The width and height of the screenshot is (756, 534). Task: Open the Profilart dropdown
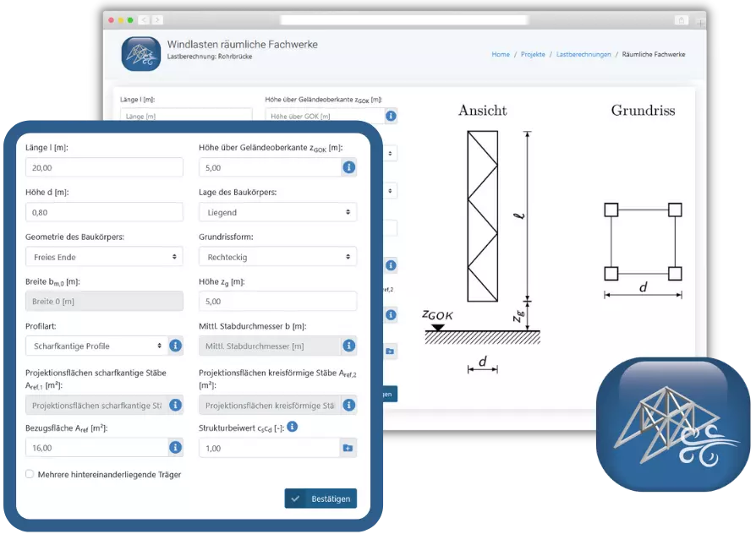(95, 346)
